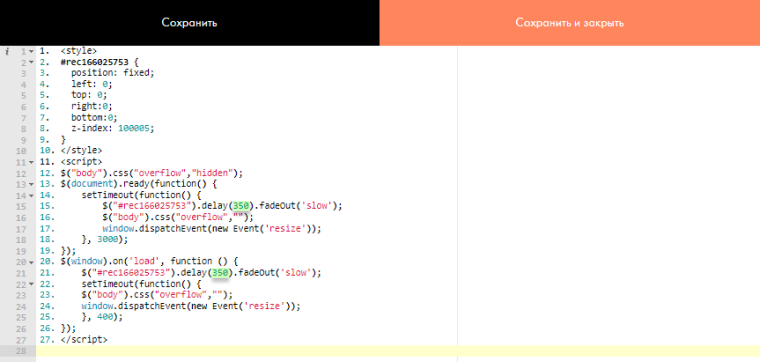The width and height of the screenshot is (760, 362).
Task: Click the 3000 timeout value
Action: (x=107, y=239)
